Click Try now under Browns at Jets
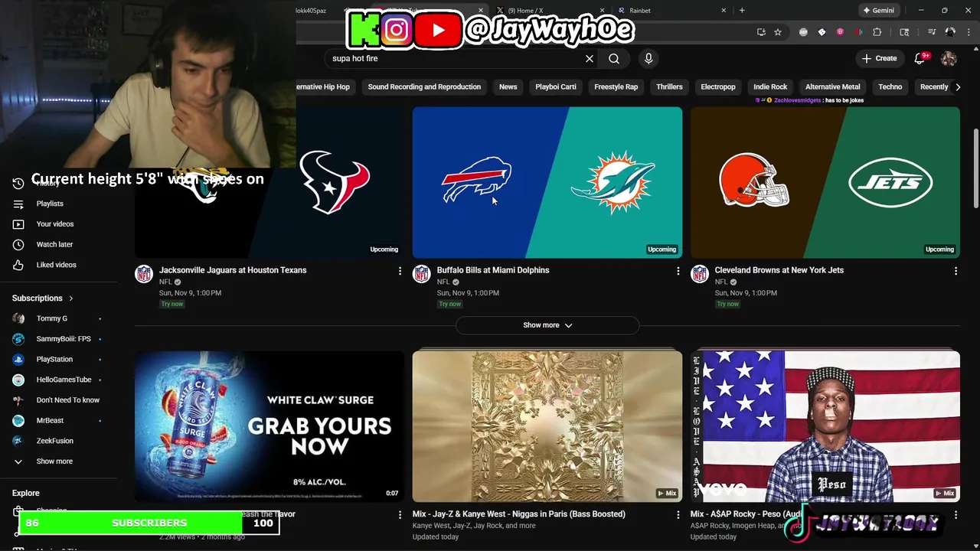 point(728,304)
